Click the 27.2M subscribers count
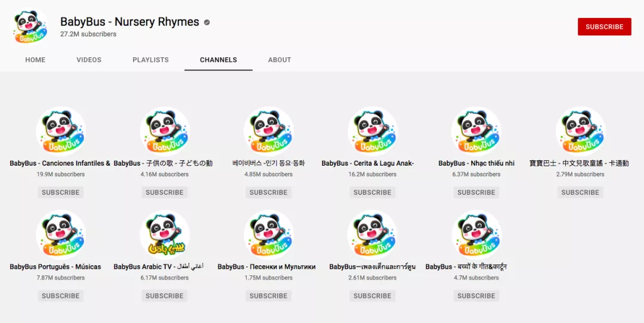The image size is (644, 323). (x=88, y=34)
